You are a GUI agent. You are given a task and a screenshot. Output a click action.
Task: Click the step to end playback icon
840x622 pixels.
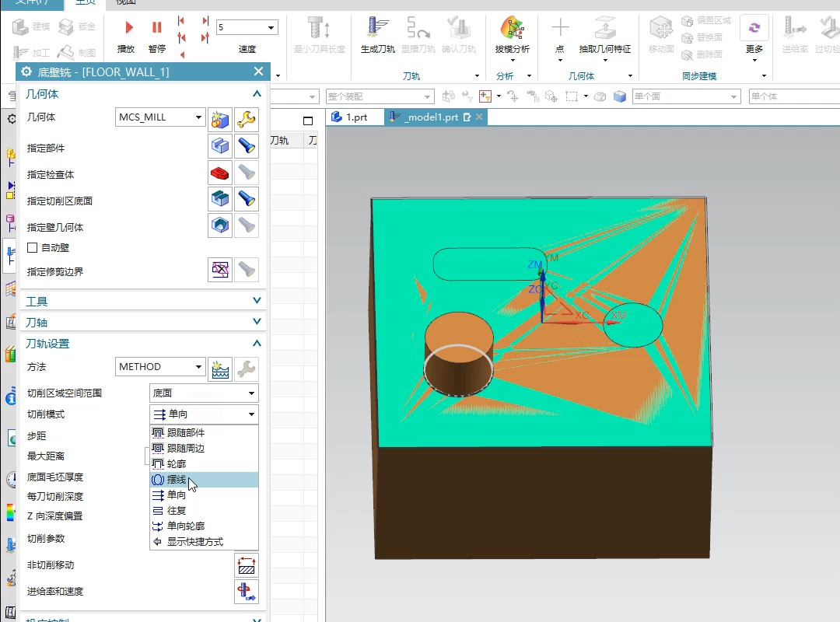pyautogui.click(x=205, y=21)
